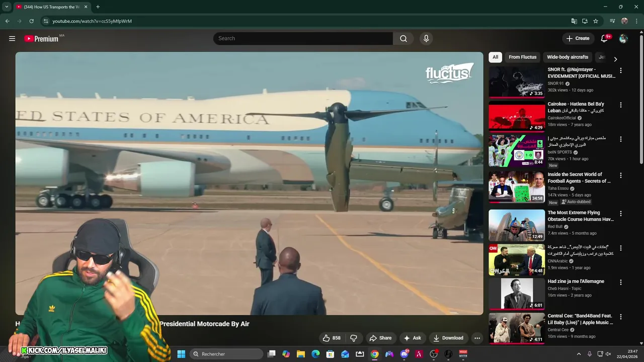The height and width of the screenshot is (362, 644).
Task: Dislike the video
Action: [x=354, y=338]
